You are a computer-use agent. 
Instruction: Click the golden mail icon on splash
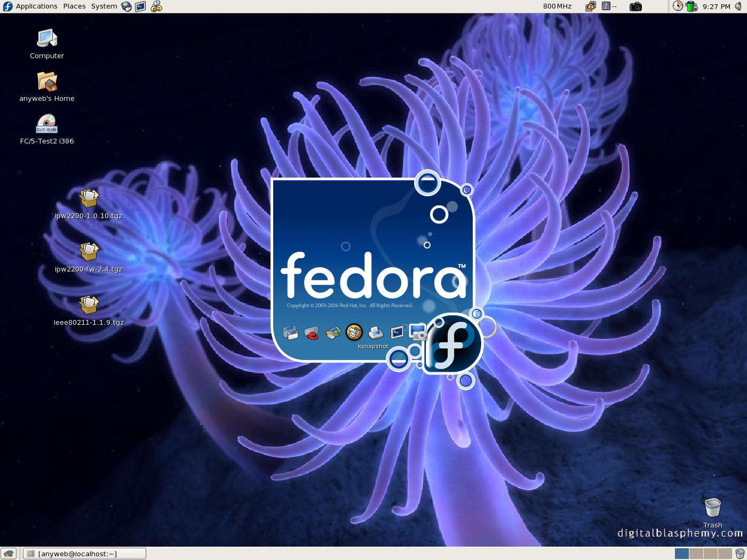[x=354, y=332]
